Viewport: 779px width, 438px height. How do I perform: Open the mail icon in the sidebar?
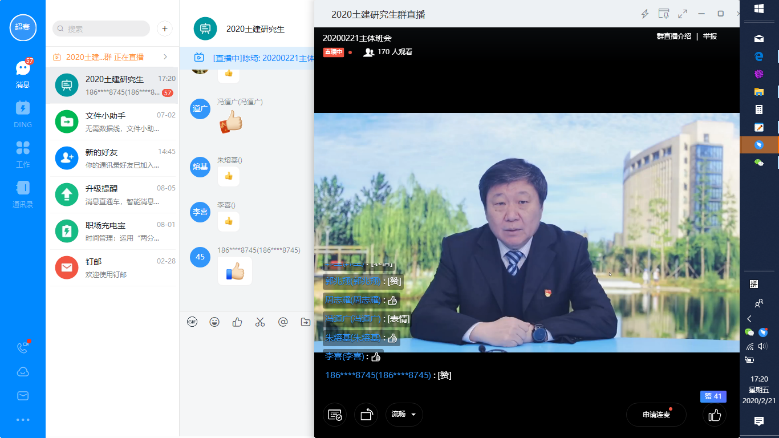pos(23,396)
